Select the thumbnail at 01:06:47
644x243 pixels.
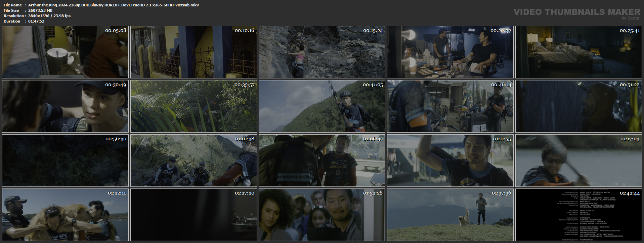[322, 161]
